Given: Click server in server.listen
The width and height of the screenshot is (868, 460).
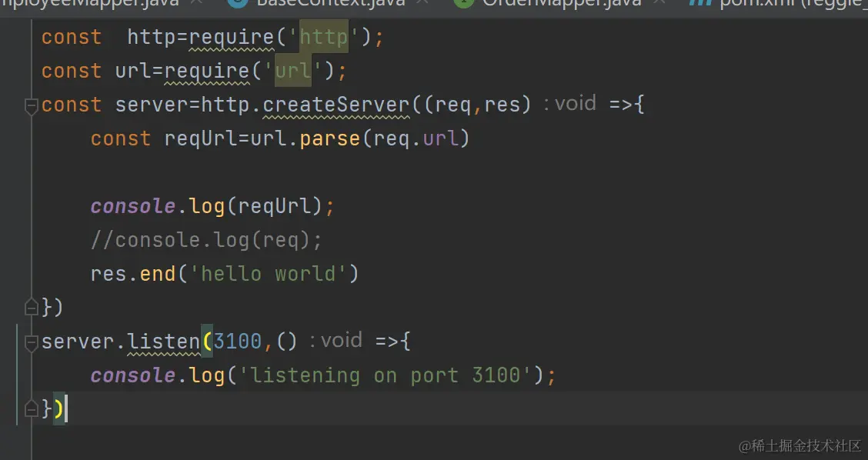Looking at the screenshot, I should [78, 342].
